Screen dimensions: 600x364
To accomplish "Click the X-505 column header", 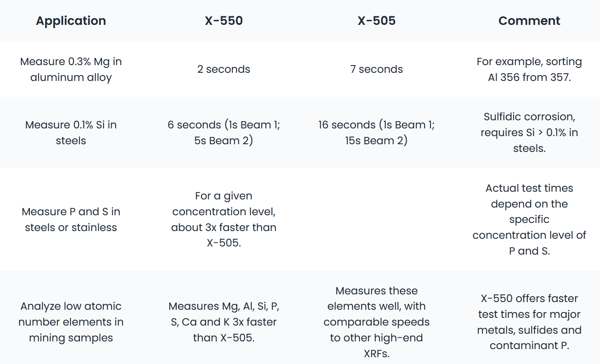I will pyautogui.click(x=376, y=21).
